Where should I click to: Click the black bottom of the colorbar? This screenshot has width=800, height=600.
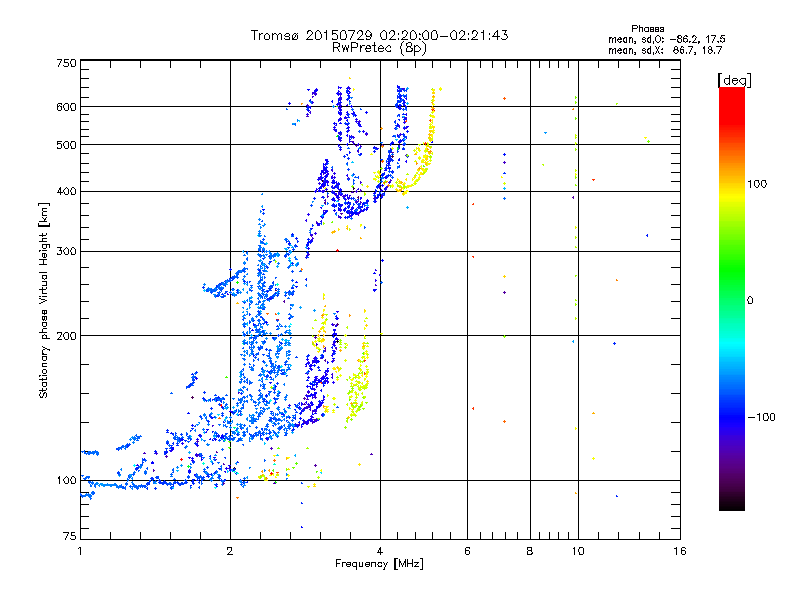(x=732, y=503)
